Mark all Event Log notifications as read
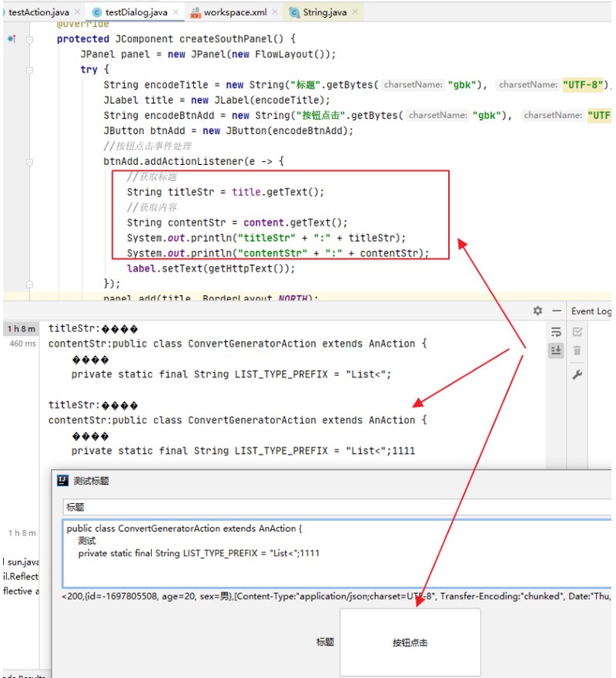 click(x=577, y=331)
